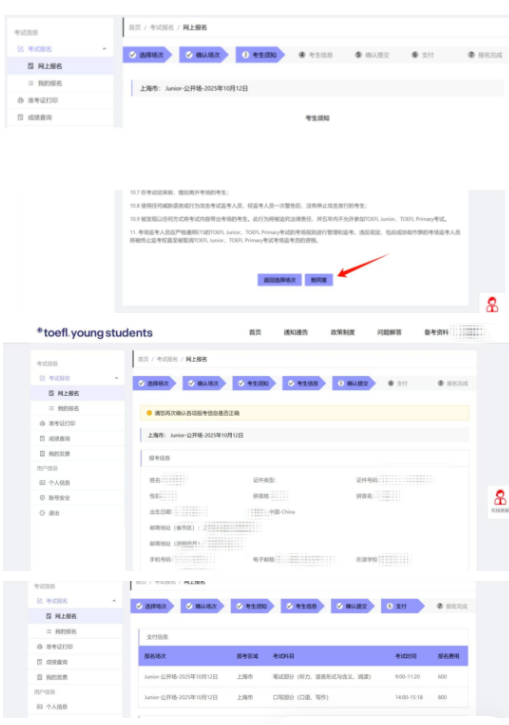Select the 笔试部分 exam table row
Screen dimensions: 509x725
tap(303, 676)
